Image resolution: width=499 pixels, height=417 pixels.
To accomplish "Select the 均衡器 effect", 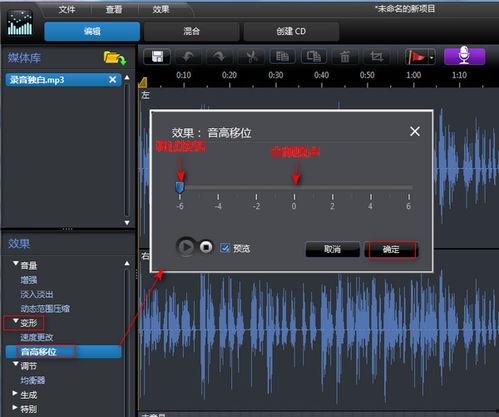I will pos(33,380).
